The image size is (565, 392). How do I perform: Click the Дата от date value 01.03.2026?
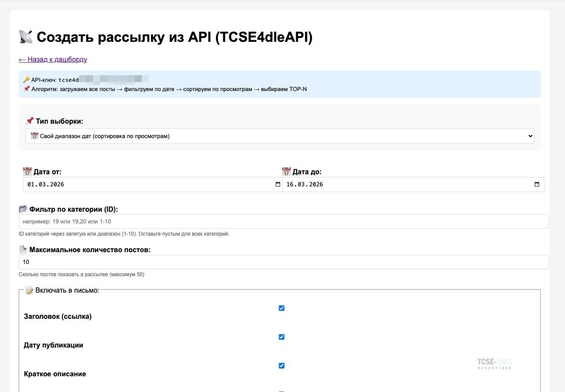point(46,185)
